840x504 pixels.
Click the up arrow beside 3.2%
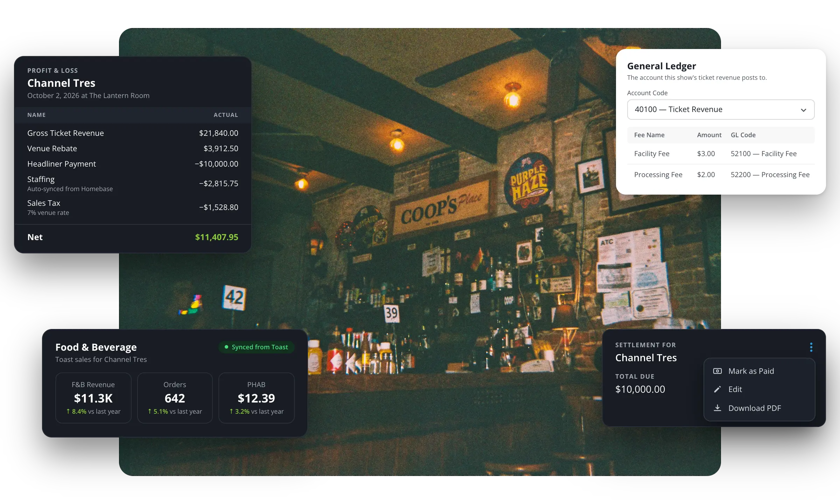click(x=231, y=411)
